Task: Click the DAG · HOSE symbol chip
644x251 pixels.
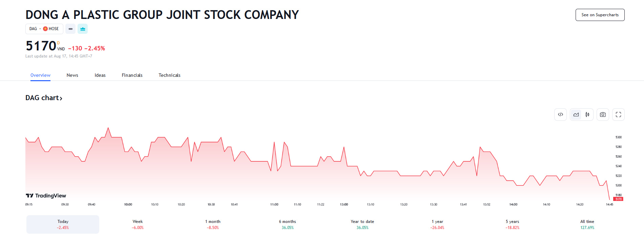Action: [44, 29]
